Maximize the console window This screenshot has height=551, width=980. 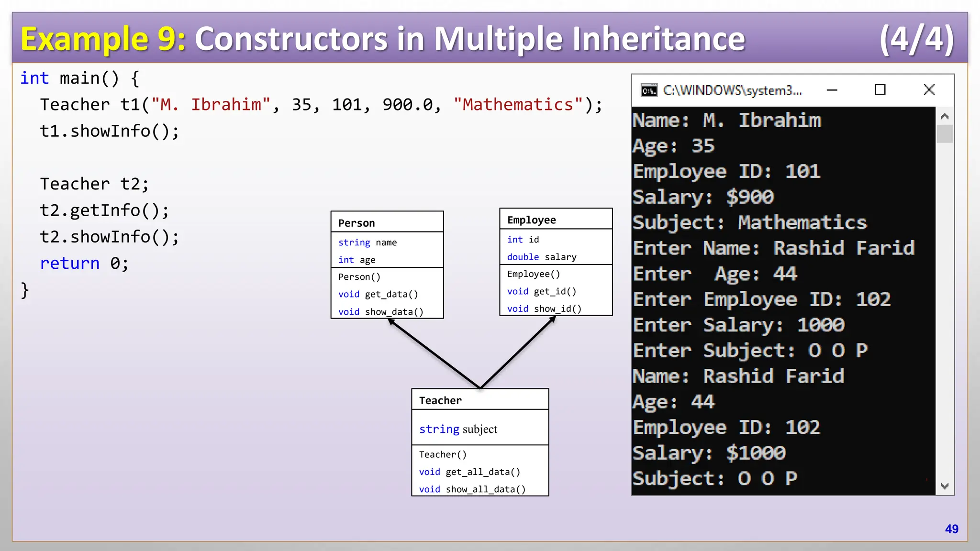(880, 90)
